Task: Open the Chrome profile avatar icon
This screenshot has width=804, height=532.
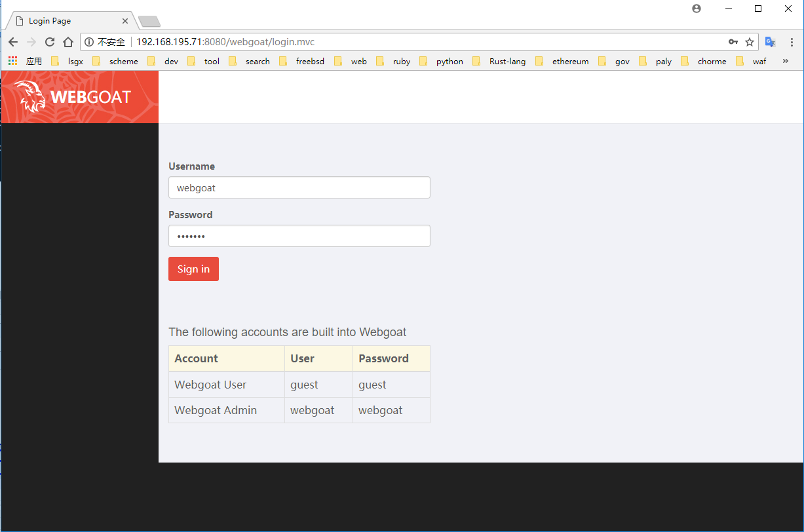Action: pos(697,9)
